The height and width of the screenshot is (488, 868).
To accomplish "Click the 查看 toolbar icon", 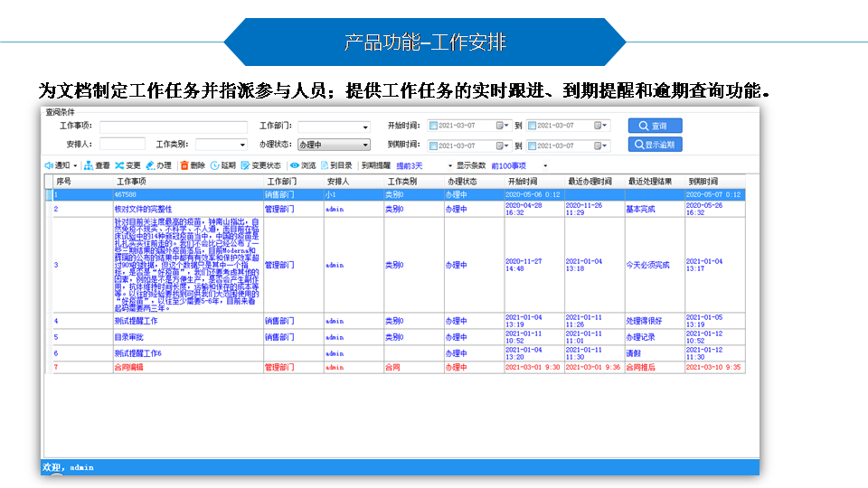I will click(88, 165).
